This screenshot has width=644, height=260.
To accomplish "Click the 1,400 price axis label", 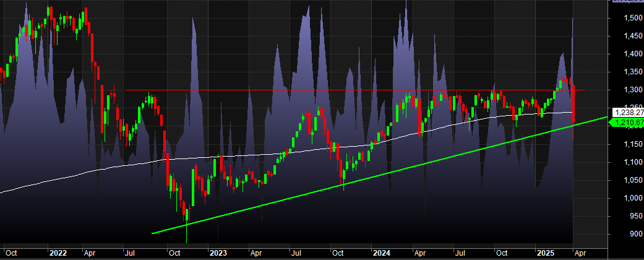I will (x=627, y=54).
